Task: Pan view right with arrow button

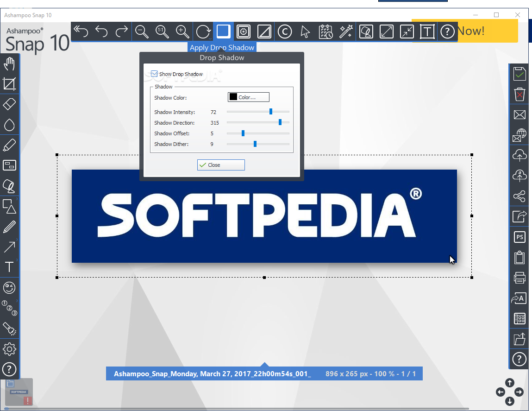Action: (519, 392)
